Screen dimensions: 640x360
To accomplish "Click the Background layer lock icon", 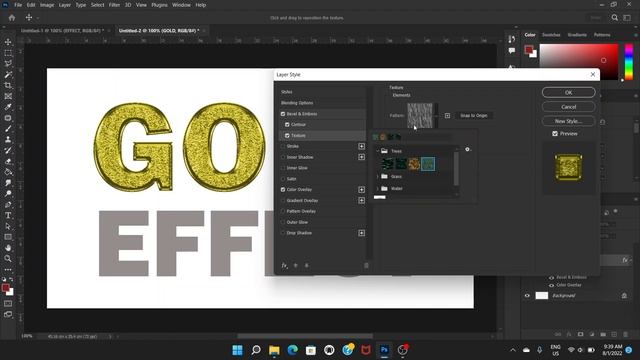I will point(624,296).
